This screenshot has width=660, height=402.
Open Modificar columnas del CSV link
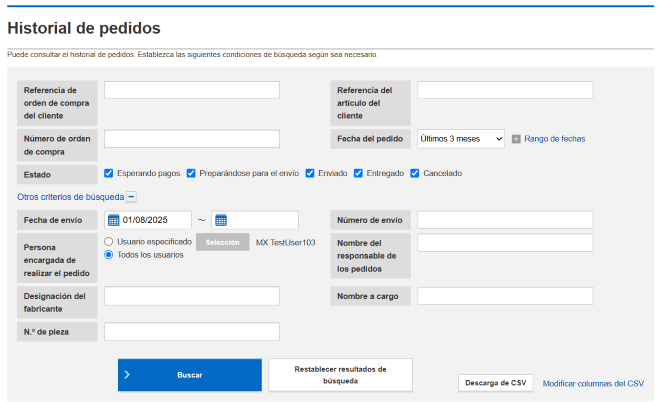click(x=593, y=383)
